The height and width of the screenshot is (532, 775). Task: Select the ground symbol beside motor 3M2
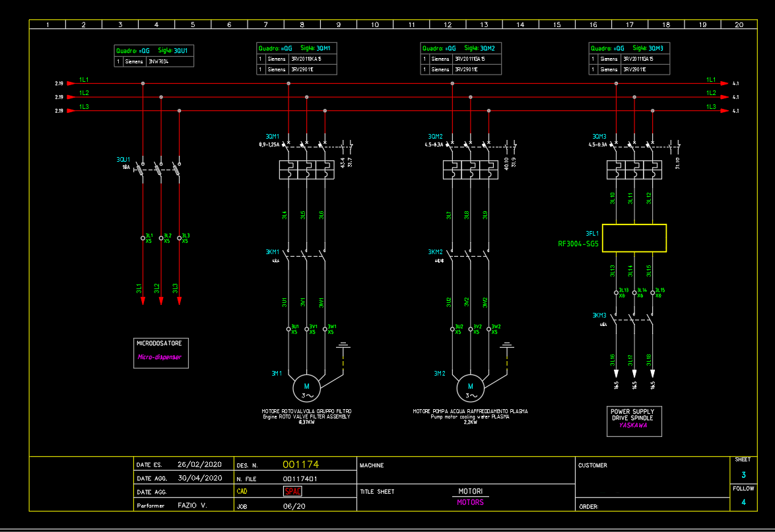(507, 346)
